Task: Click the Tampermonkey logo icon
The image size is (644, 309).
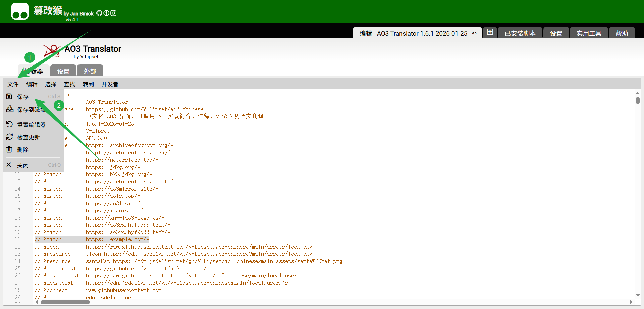Action: 20,11
